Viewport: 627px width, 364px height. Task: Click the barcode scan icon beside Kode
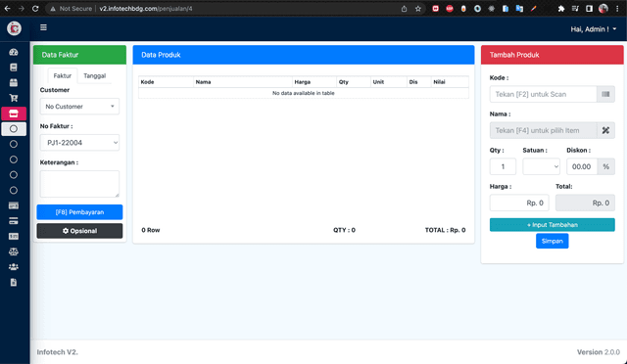click(605, 94)
